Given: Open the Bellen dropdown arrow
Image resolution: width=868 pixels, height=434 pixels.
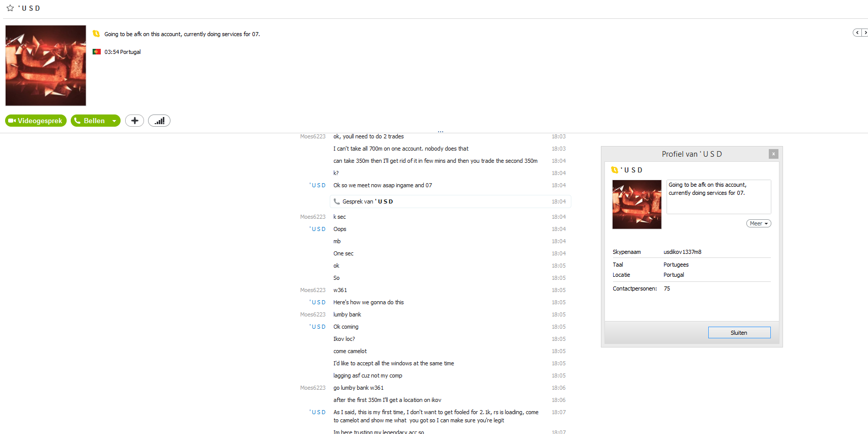Looking at the screenshot, I should click(114, 121).
